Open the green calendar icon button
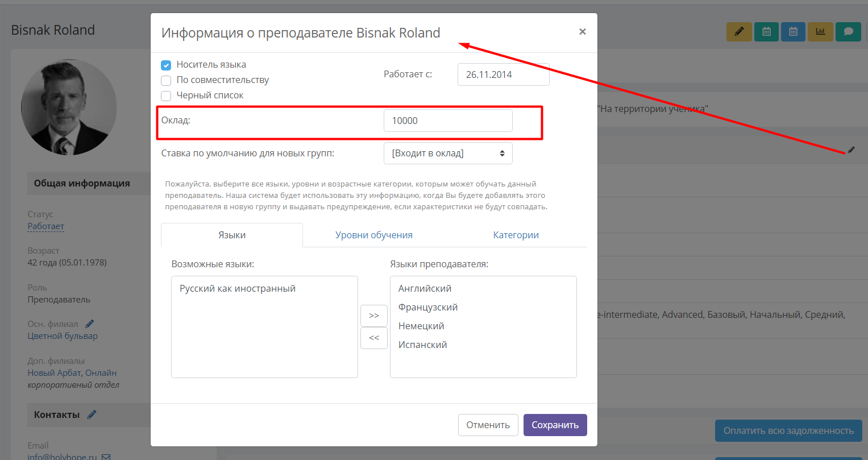 [766, 31]
